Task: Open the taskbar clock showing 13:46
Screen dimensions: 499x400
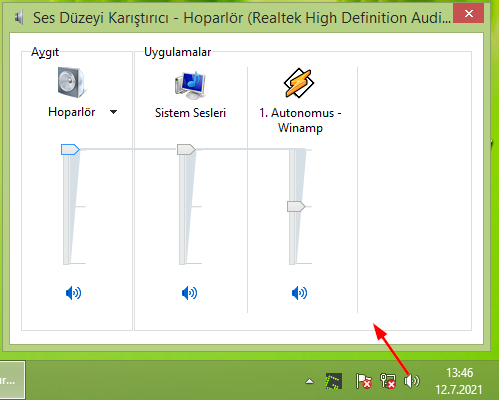Action: tap(459, 381)
